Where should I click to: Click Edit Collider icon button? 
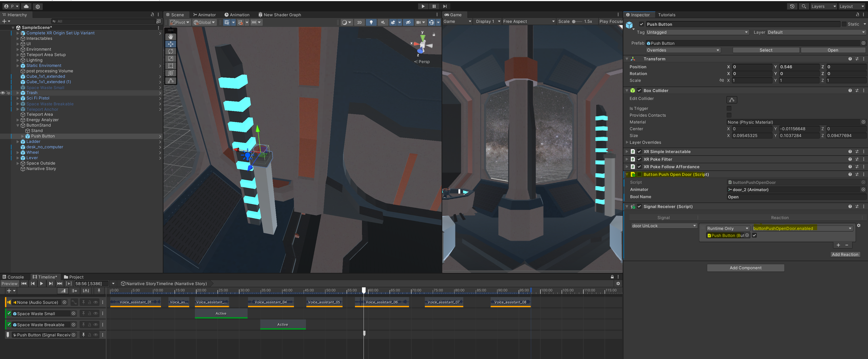click(x=731, y=100)
